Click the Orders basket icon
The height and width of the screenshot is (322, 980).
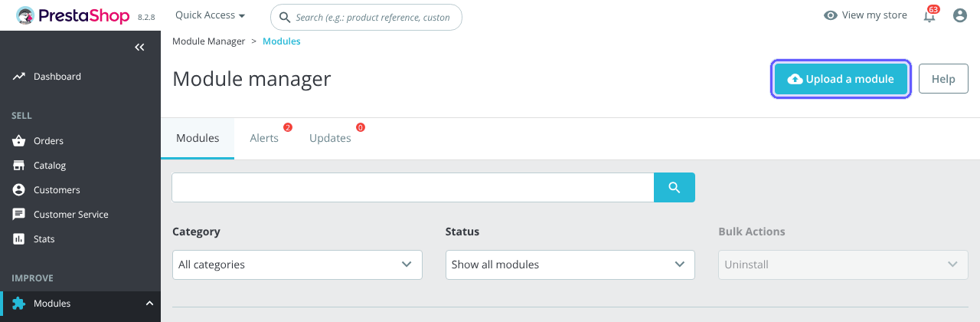tap(19, 141)
